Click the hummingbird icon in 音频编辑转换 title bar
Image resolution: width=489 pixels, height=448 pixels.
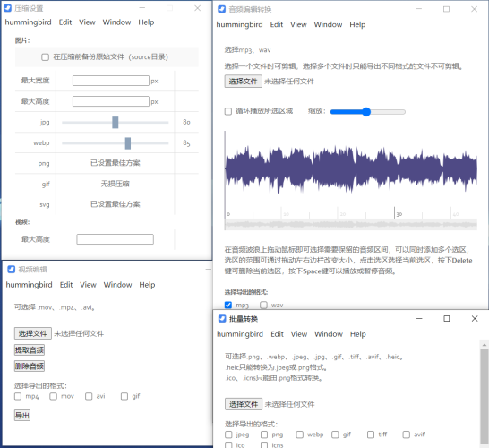click(x=221, y=9)
